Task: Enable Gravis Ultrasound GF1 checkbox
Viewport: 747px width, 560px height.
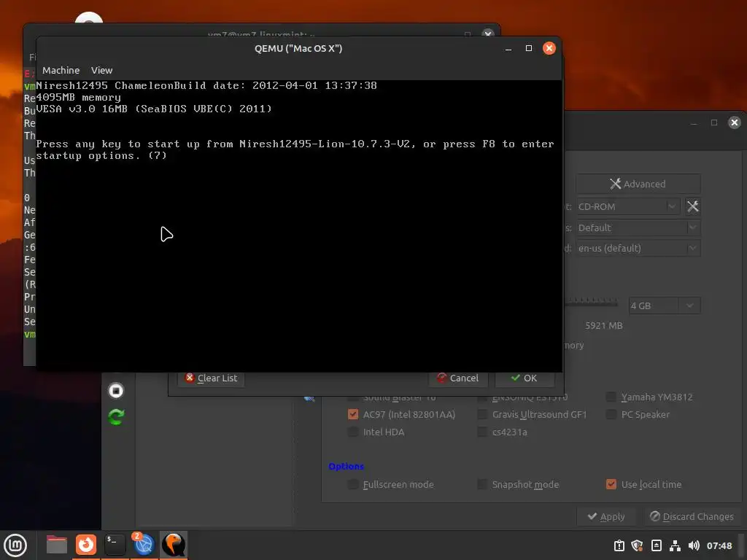Action: click(x=482, y=414)
